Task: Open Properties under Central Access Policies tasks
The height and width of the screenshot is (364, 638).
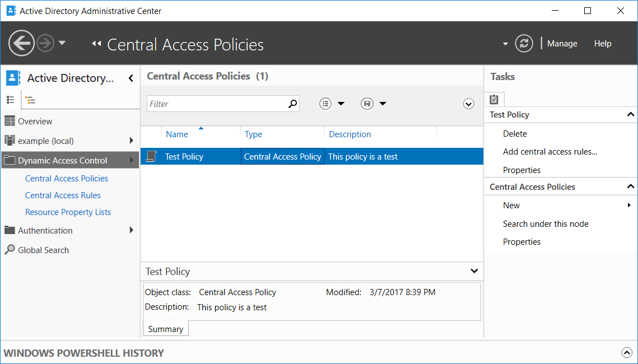Action: pyautogui.click(x=521, y=241)
